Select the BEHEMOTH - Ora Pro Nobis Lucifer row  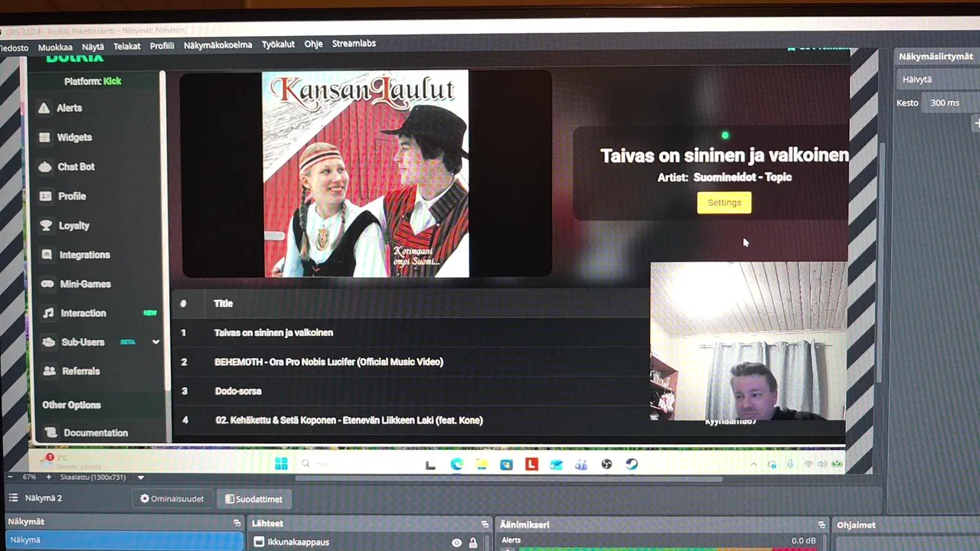[x=411, y=362]
